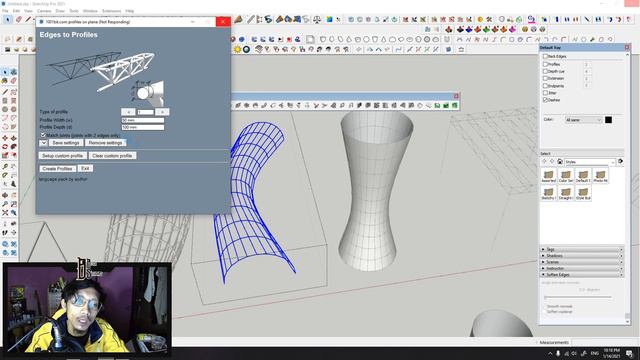Screen dimensions: 640x360
Task: Open the File menu
Action: [5, 11]
